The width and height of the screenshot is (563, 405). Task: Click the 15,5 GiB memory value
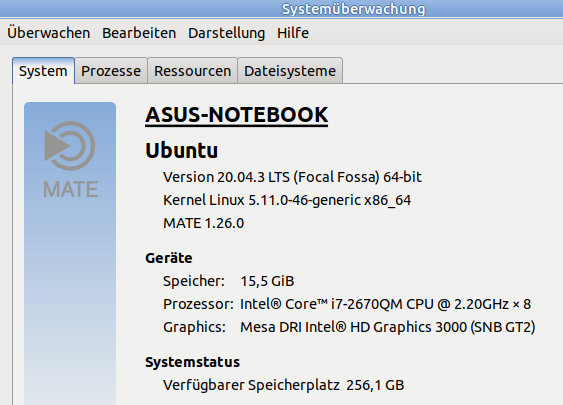pyautogui.click(x=267, y=281)
